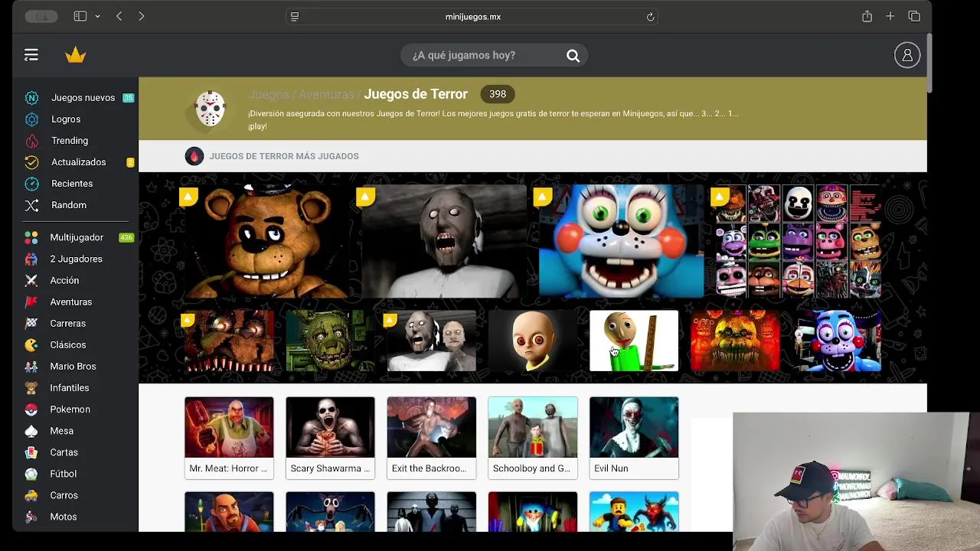Click the minijuegos.mx address bar
Viewport: 980px width, 551px height.
click(x=472, y=17)
